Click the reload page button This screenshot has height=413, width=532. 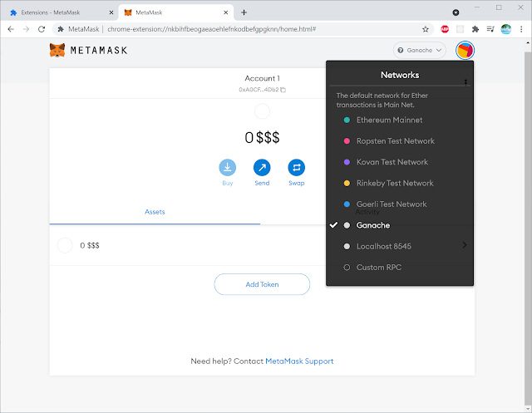click(42, 29)
